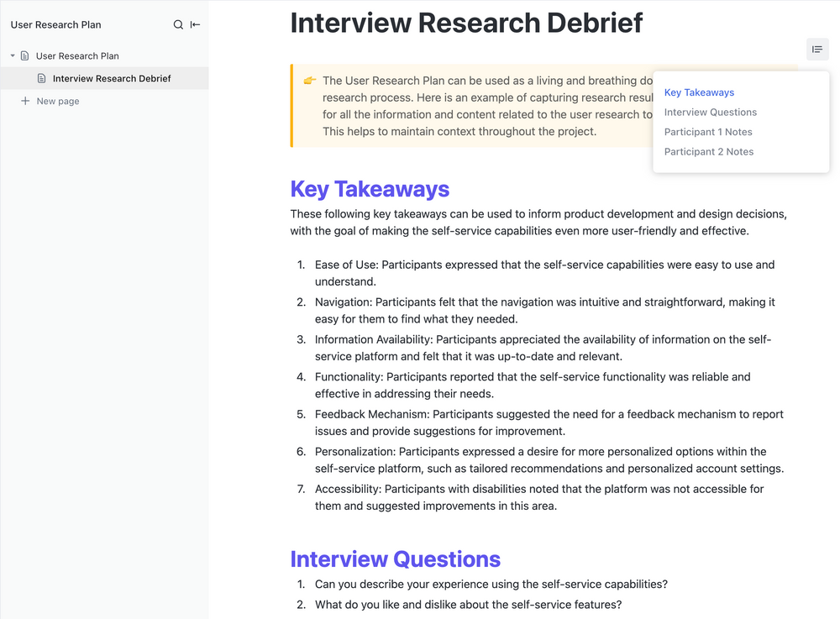
Task: Navigate to Participant 2 Notes in outline
Action: click(x=707, y=152)
